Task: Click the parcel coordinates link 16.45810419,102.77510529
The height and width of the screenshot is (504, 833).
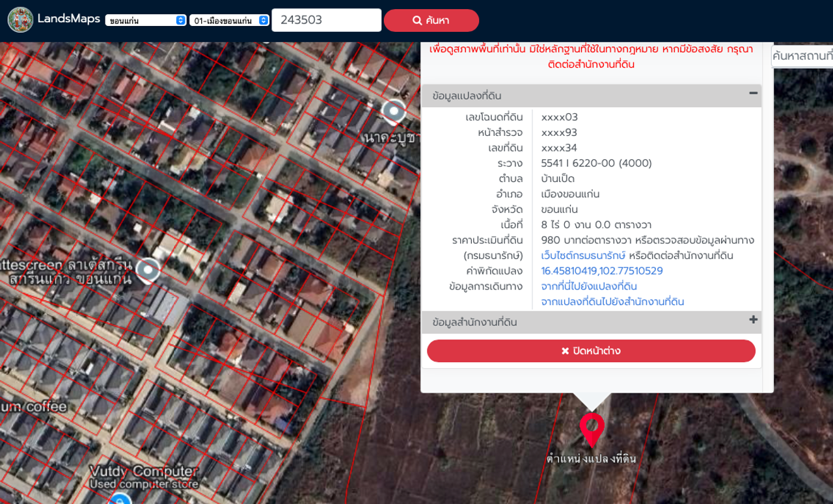Action: pos(602,271)
